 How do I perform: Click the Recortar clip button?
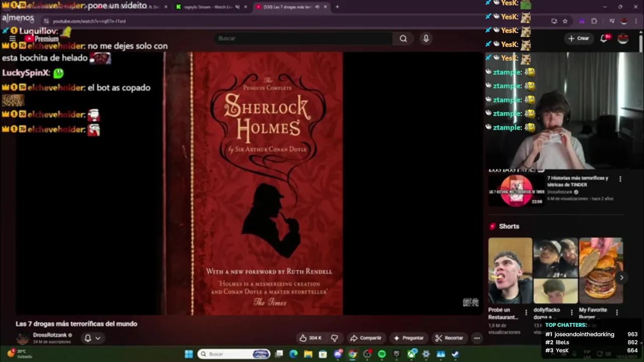point(449,338)
